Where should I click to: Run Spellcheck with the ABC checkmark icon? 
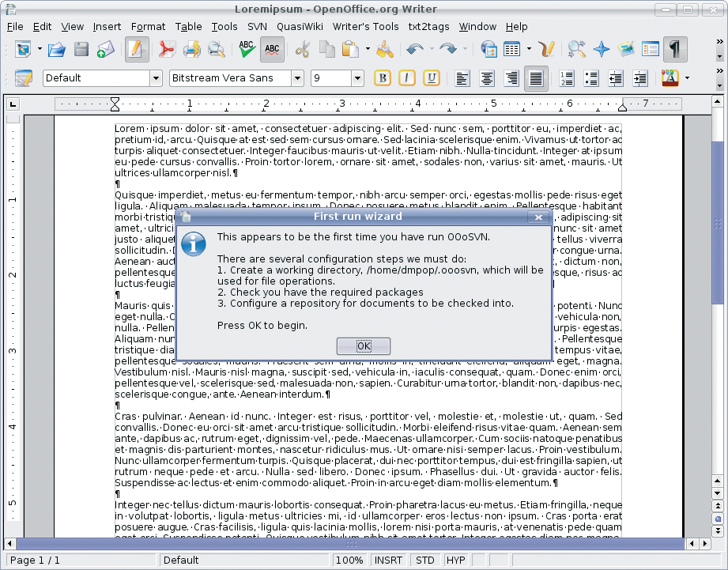click(247, 49)
